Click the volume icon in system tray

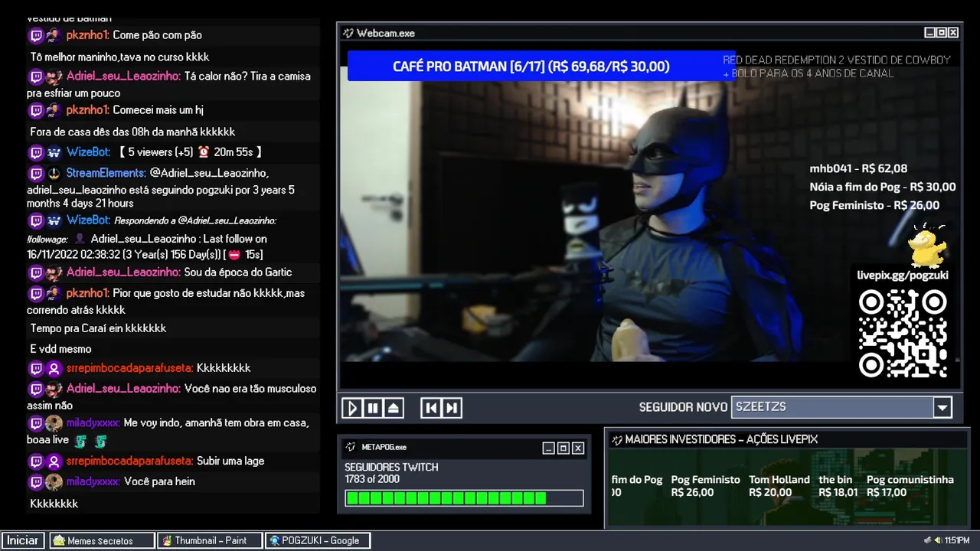pyautogui.click(x=938, y=540)
